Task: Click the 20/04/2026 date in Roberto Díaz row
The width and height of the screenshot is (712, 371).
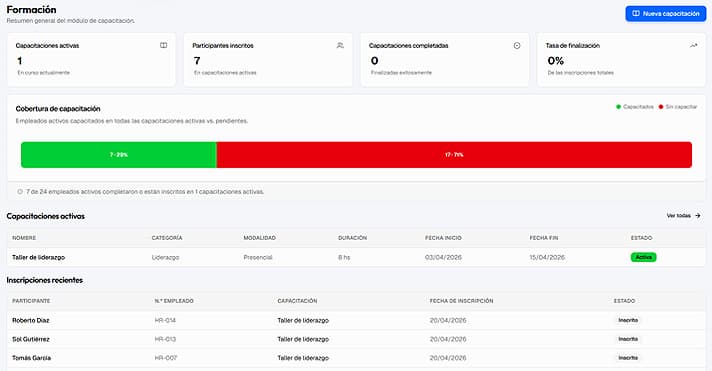Action: [448, 320]
